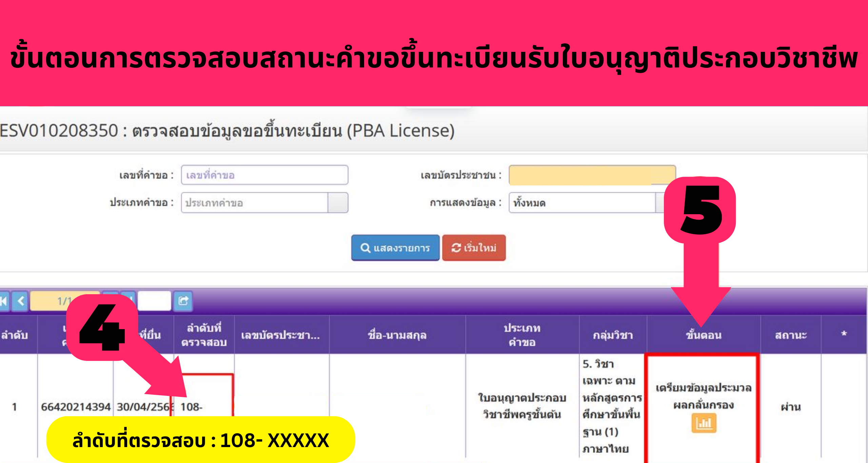
Task: Sort by ชื่อ-นามสกุล column header
Action: tap(397, 335)
